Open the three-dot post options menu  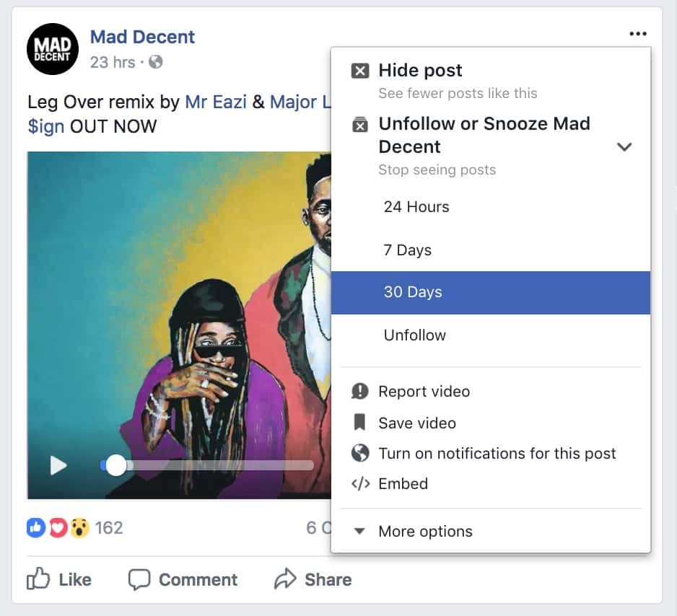637,34
